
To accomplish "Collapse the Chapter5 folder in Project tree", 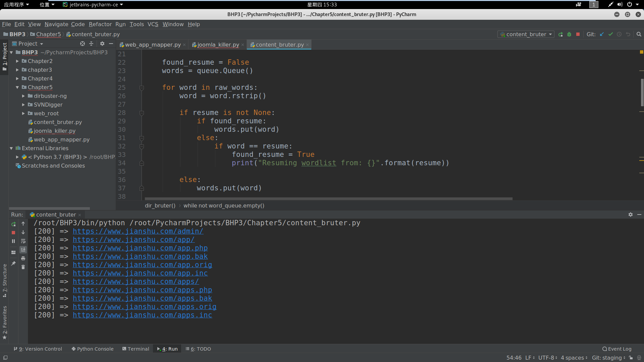I will [17, 87].
